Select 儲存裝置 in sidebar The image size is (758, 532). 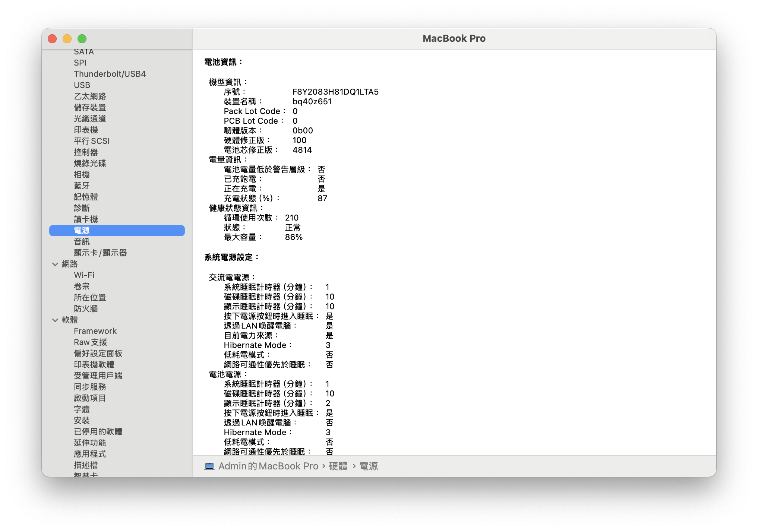tap(90, 107)
